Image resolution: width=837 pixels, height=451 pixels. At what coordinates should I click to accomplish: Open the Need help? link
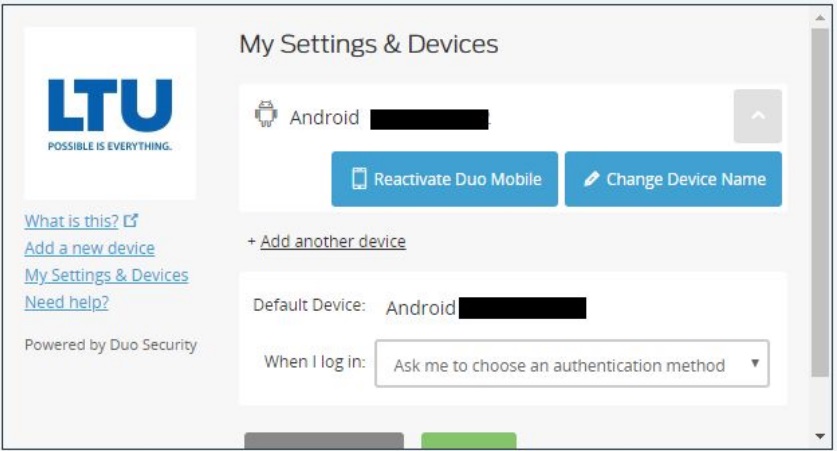coord(67,303)
